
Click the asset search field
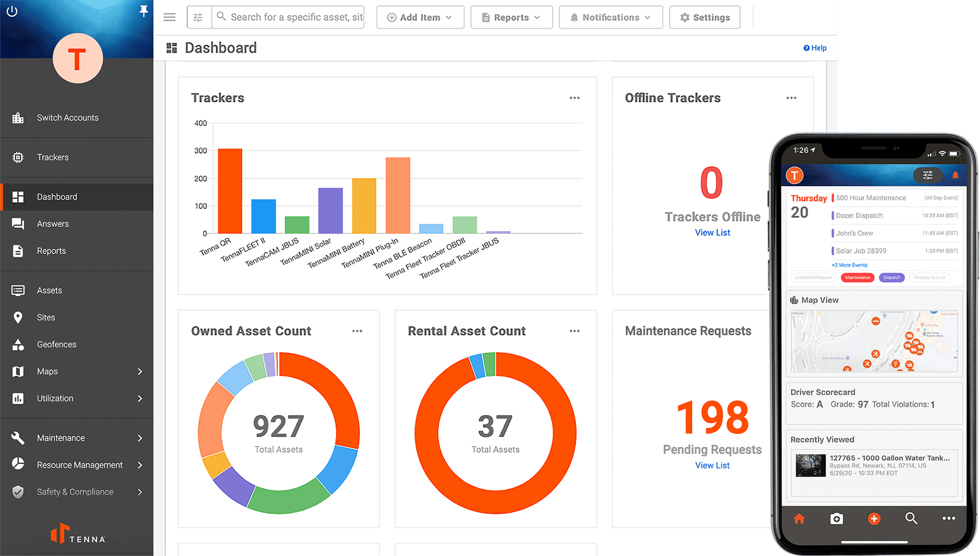[296, 17]
